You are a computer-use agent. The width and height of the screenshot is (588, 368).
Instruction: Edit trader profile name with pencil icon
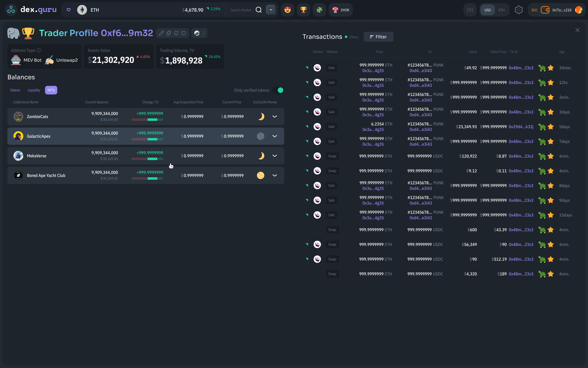(161, 33)
